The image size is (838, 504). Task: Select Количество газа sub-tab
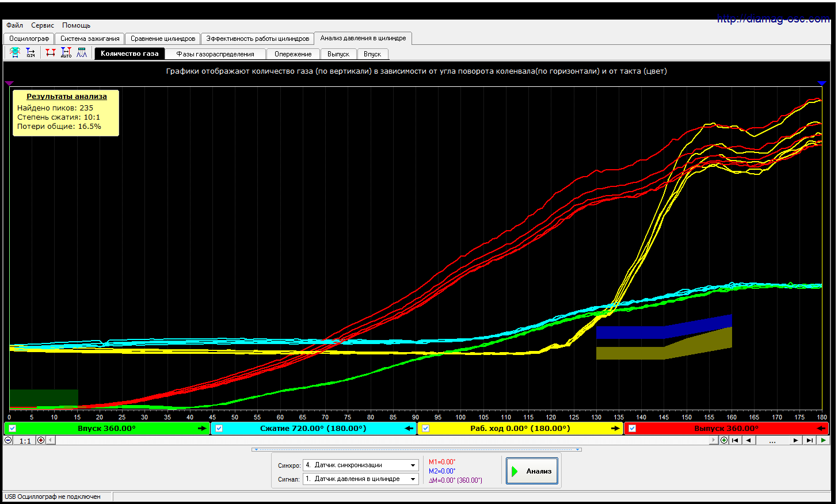click(129, 54)
